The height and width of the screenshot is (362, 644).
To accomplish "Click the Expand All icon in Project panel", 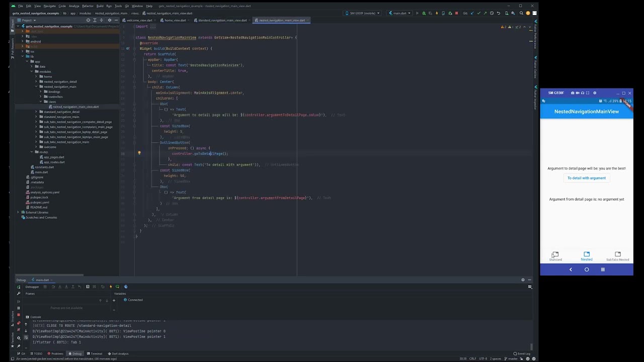I will (x=95, y=20).
